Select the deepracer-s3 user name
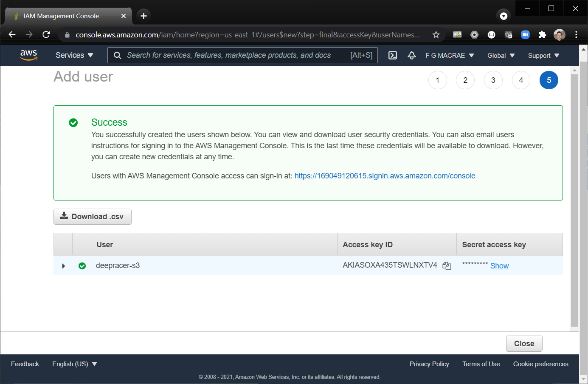The image size is (588, 384). pyautogui.click(x=118, y=265)
